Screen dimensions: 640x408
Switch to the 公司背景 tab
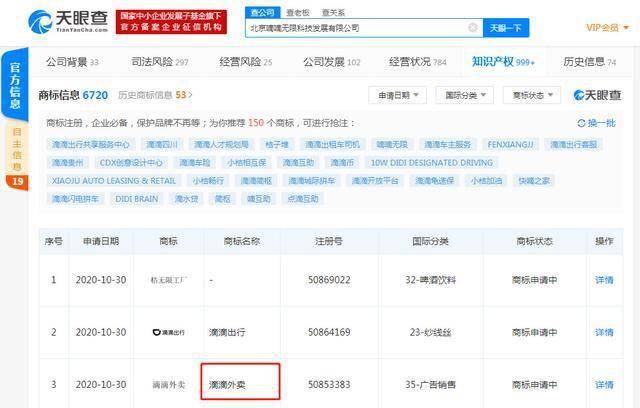72,62
